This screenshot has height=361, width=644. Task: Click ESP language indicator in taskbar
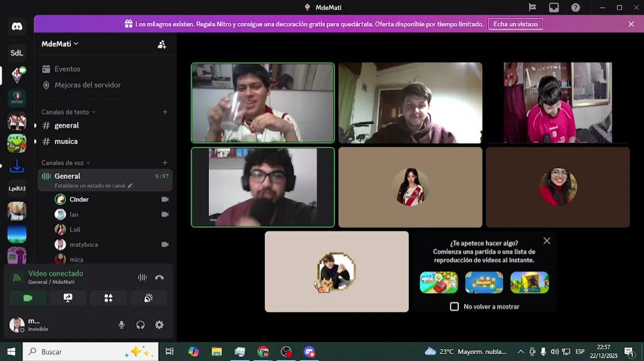pyautogui.click(x=580, y=351)
